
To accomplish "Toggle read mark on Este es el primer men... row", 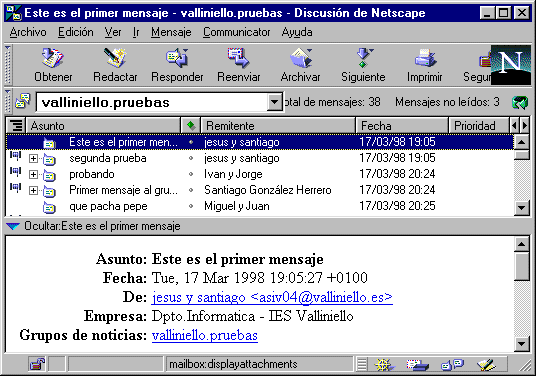I will (191, 142).
